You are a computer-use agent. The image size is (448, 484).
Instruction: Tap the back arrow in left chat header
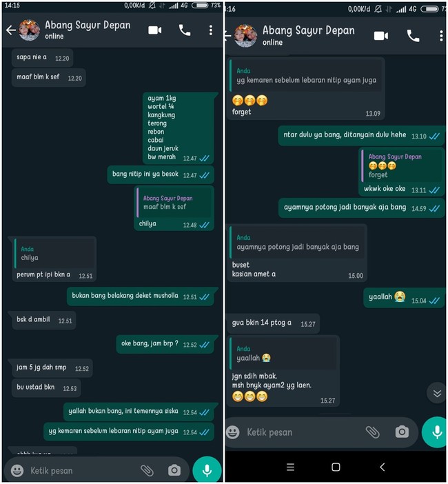[11, 30]
